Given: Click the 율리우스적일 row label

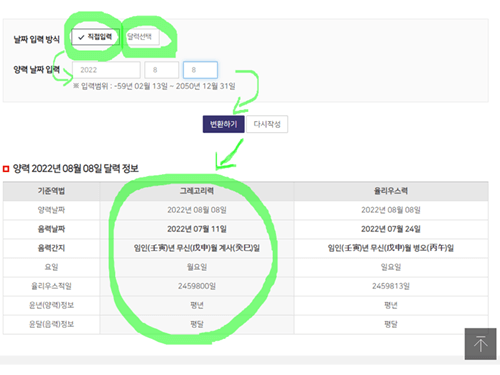Looking at the screenshot, I should click(51, 286).
